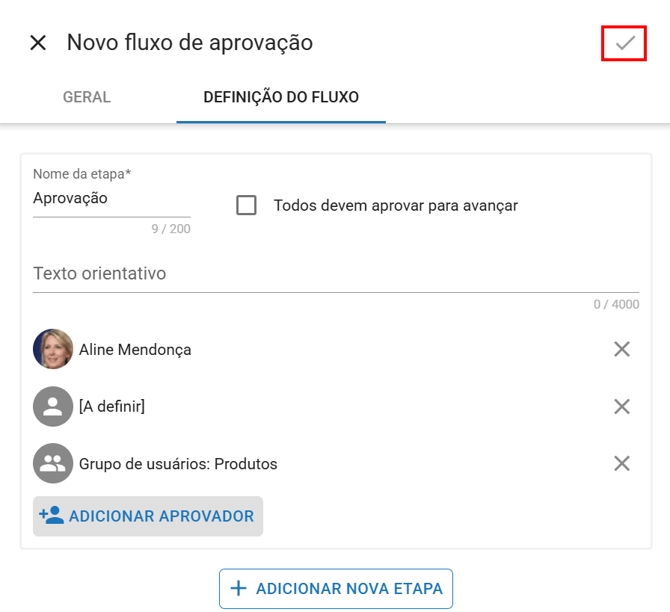
Task: Click the plus icon in ADICIONAR NOVA ETAPA
Action: [x=238, y=588]
